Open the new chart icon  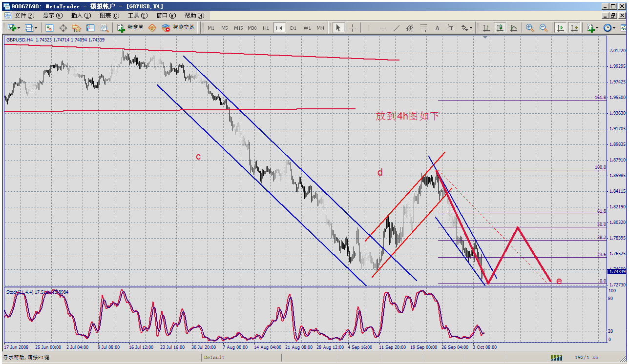click(x=12, y=28)
